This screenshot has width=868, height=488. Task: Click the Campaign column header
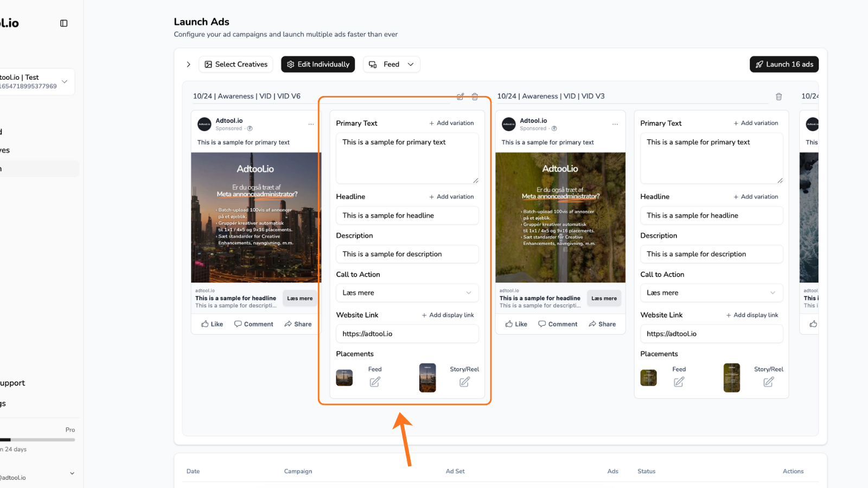tap(298, 471)
